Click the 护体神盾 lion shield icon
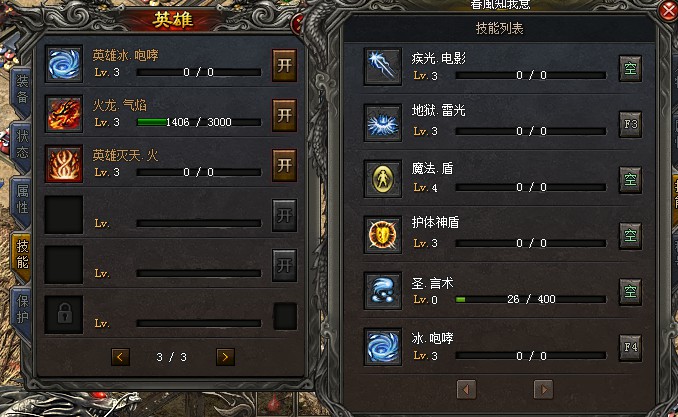Viewport: 678px width, 417px height. [383, 235]
